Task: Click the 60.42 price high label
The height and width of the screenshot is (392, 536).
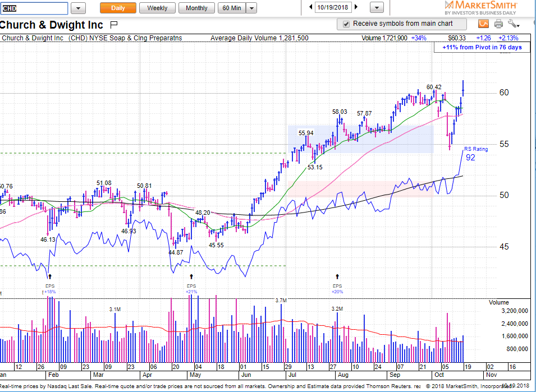Action: 434,87
